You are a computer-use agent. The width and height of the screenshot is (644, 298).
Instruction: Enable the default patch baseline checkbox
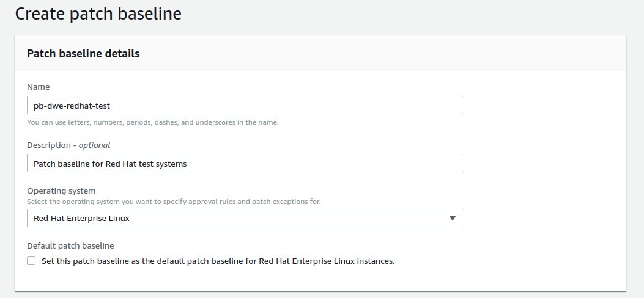coord(31,261)
